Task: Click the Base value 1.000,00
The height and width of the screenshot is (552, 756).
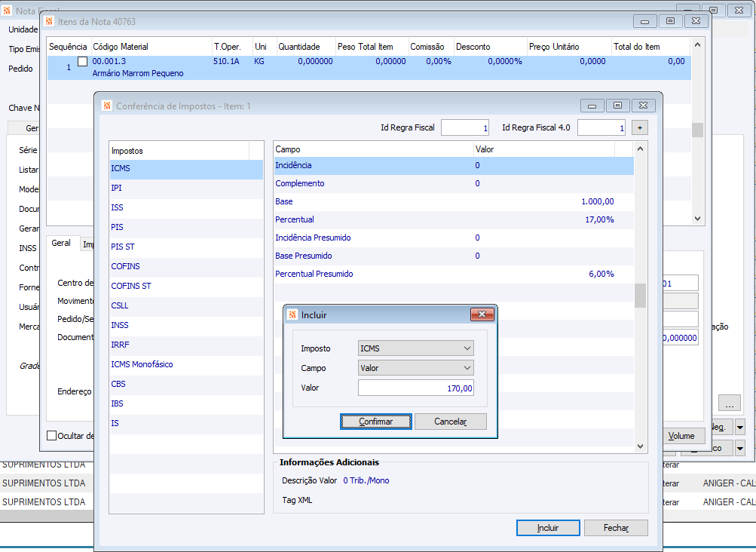Action: coord(598,201)
